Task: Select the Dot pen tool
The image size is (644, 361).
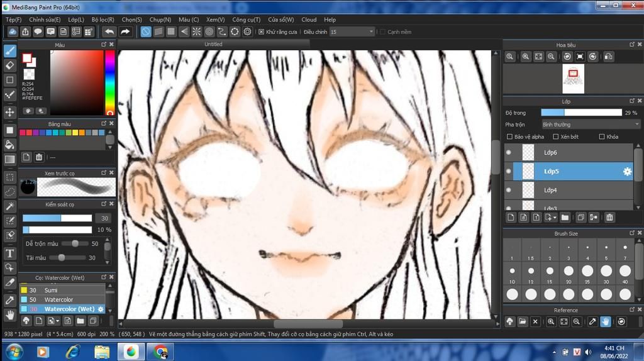Action: pyautogui.click(x=10, y=95)
